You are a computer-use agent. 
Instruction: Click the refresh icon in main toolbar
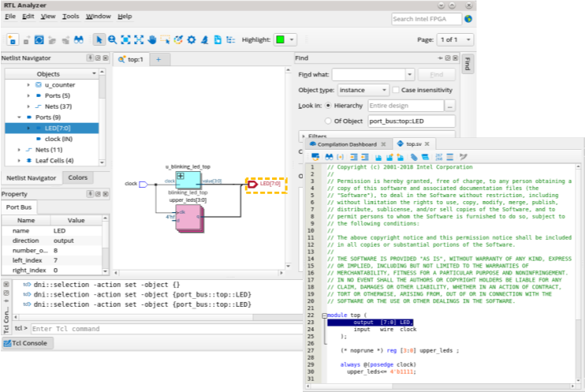(x=39, y=39)
